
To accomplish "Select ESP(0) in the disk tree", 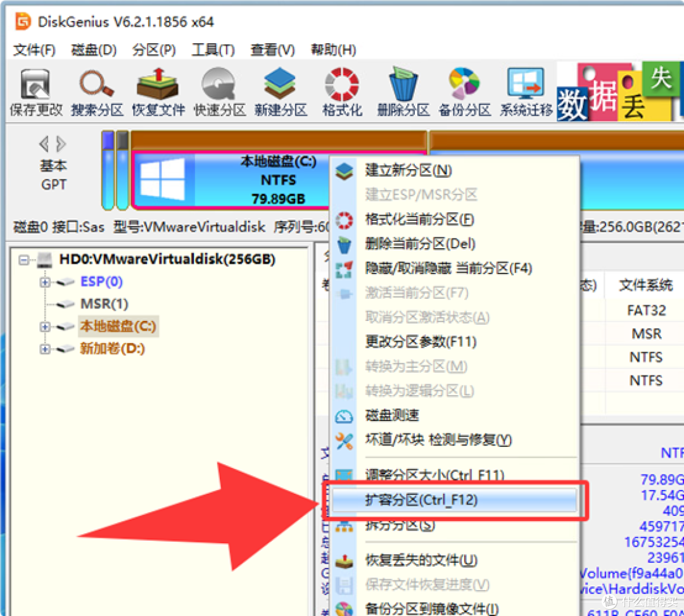I will pos(101,282).
